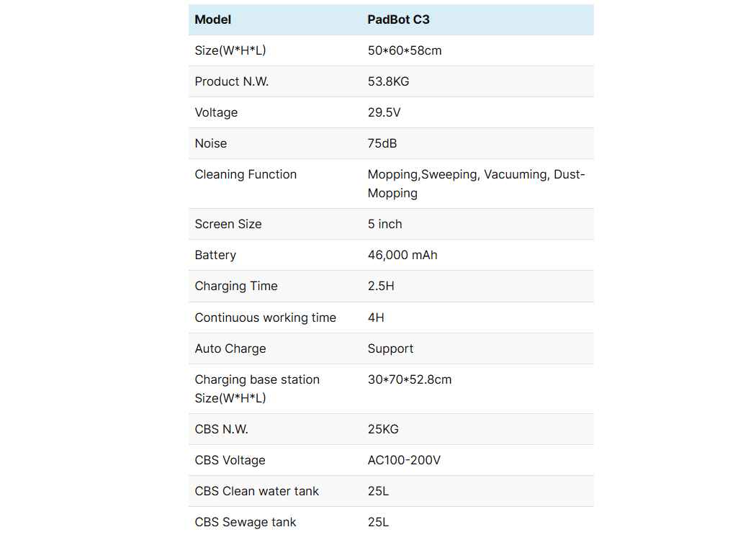
Task: Click the AC100-200V voltage value
Action: coord(404,460)
